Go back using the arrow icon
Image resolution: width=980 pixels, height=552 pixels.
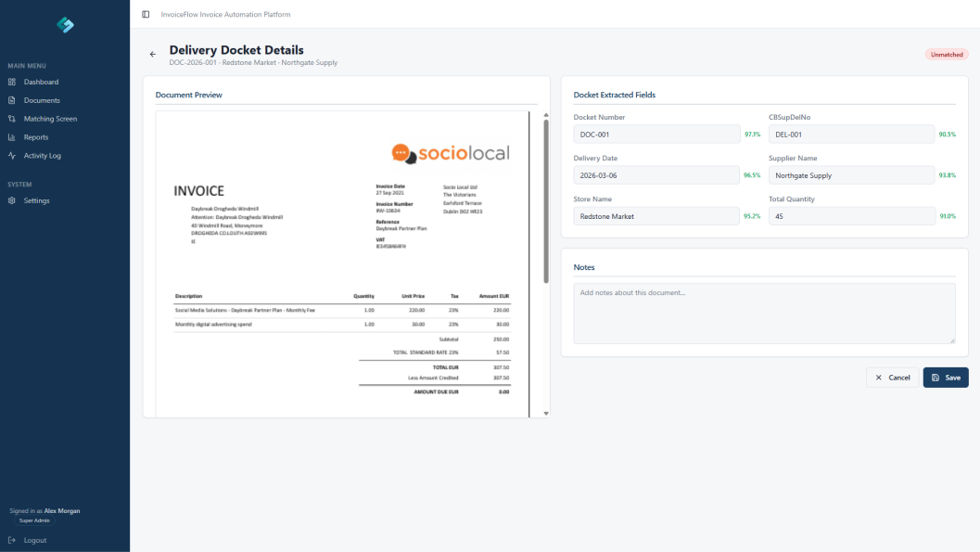tap(152, 55)
